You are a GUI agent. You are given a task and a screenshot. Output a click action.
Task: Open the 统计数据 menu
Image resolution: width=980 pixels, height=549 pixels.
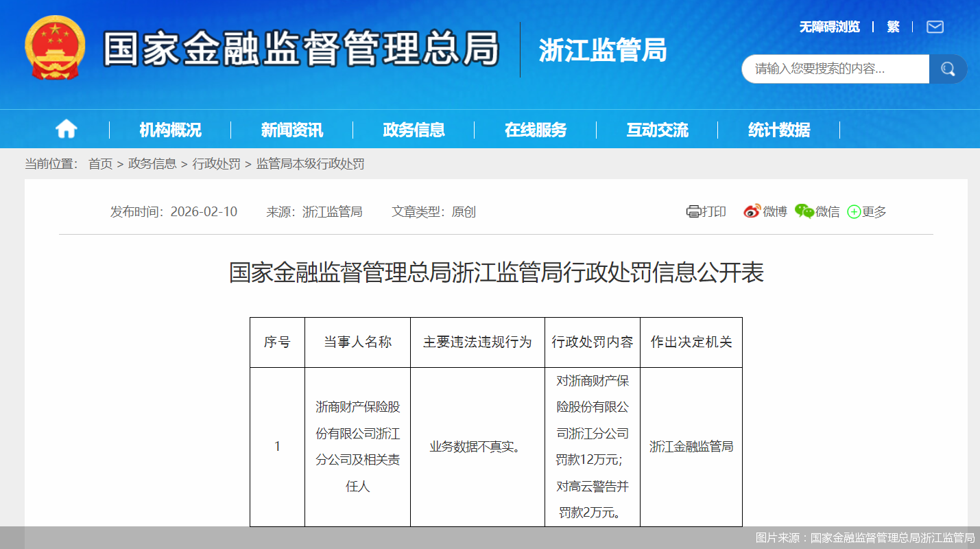pos(778,129)
